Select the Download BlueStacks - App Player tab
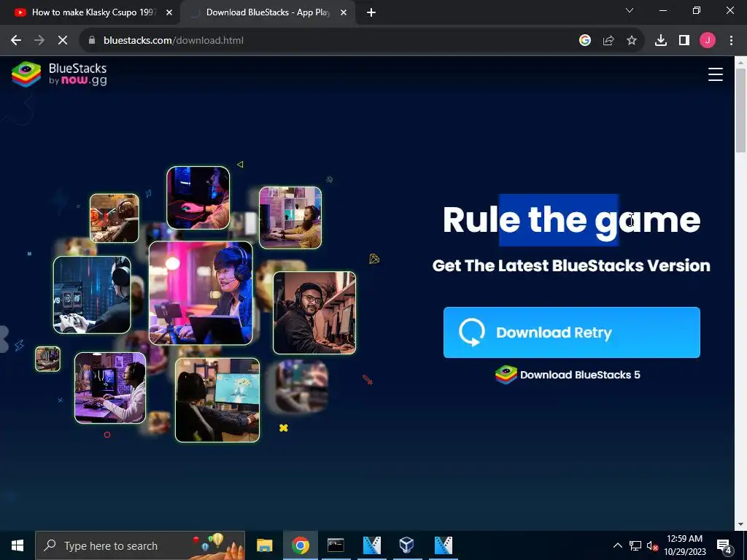This screenshot has width=747, height=560. click(x=268, y=12)
